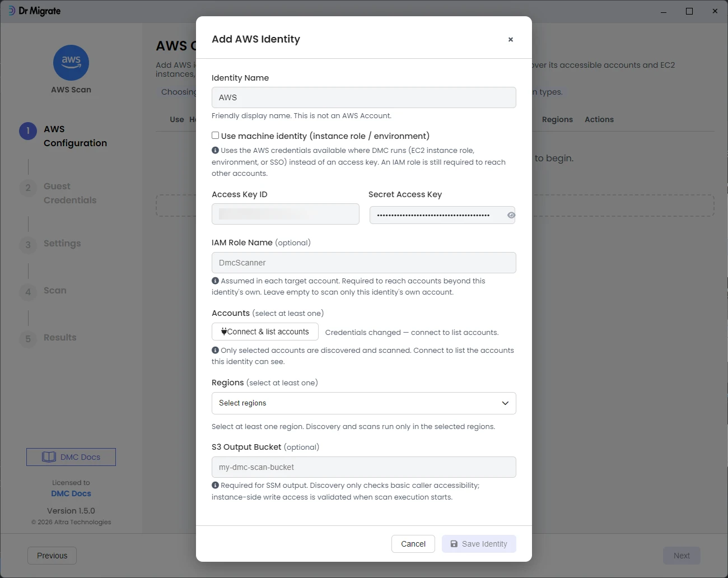The image size is (728, 578).
Task: Click the Identity Name field
Action: 364,97
